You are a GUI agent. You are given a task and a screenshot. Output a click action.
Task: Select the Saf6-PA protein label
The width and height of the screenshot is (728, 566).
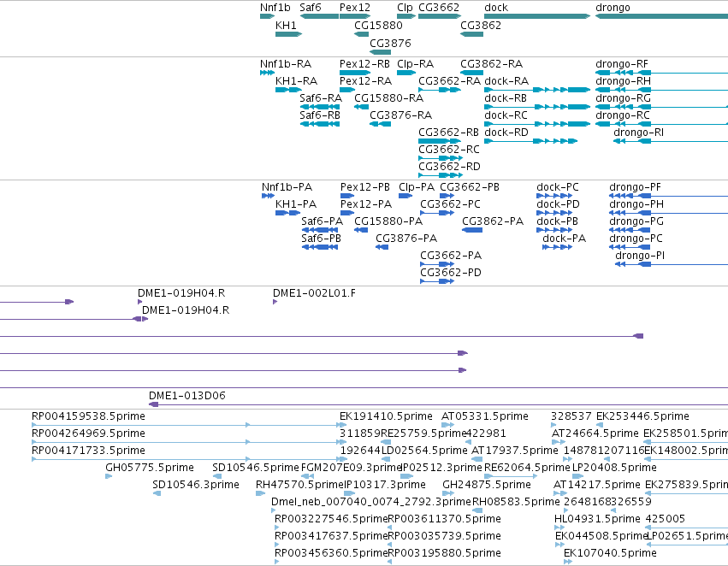pyautogui.click(x=322, y=221)
